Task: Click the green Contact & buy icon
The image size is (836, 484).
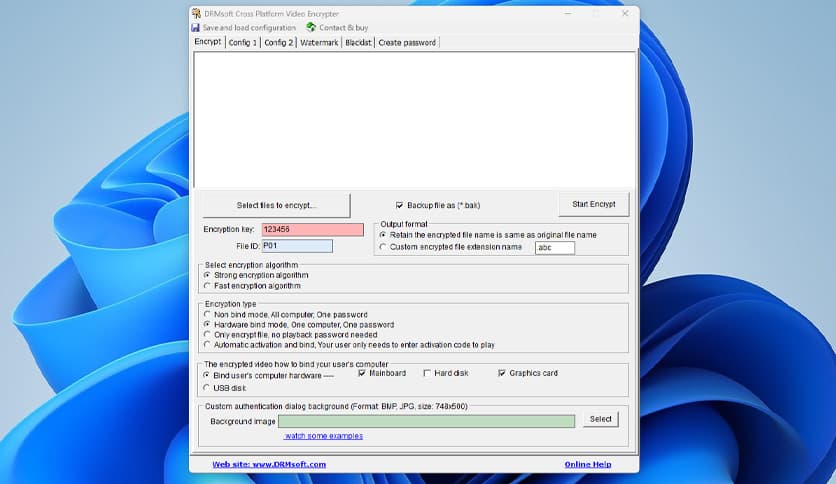Action: [x=311, y=27]
